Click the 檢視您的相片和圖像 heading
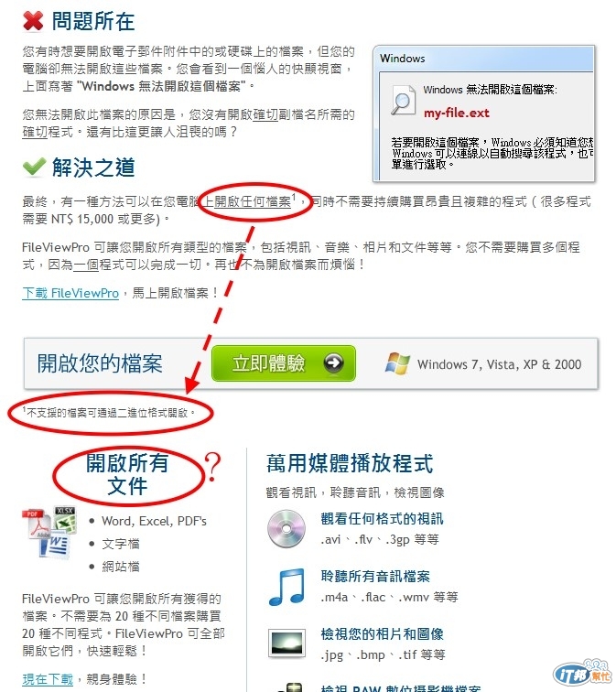This screenshot has height=692, width=616. coord(382,633)
